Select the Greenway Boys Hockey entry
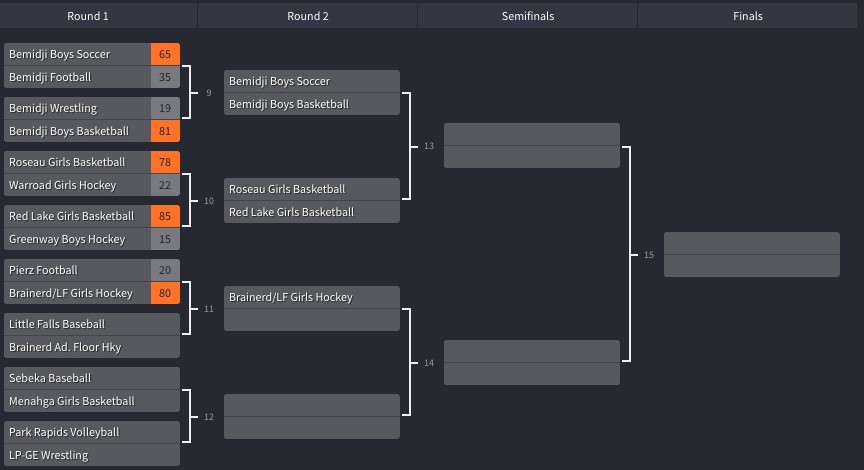The height and width of the screenshot is (470, 864). 91,239
